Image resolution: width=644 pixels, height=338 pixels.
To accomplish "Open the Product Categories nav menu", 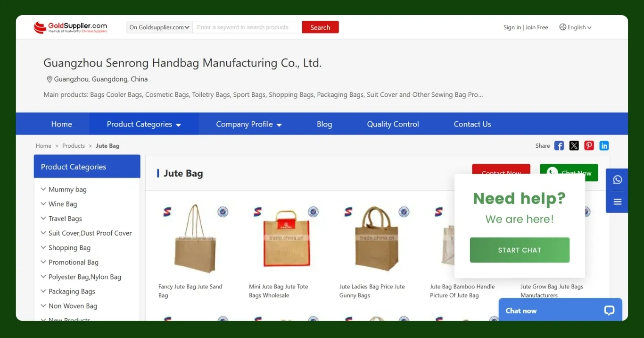I will click(x=144, y=124).
